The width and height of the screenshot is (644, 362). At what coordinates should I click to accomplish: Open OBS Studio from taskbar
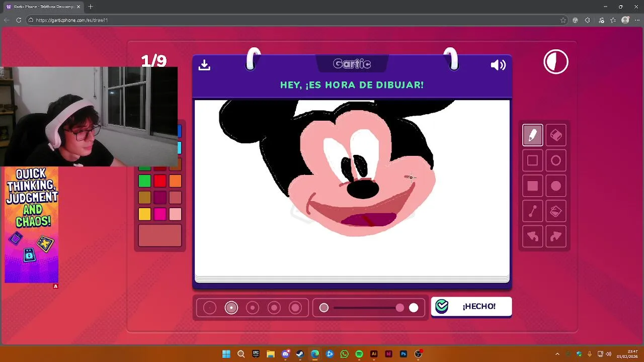pos(418,354)
